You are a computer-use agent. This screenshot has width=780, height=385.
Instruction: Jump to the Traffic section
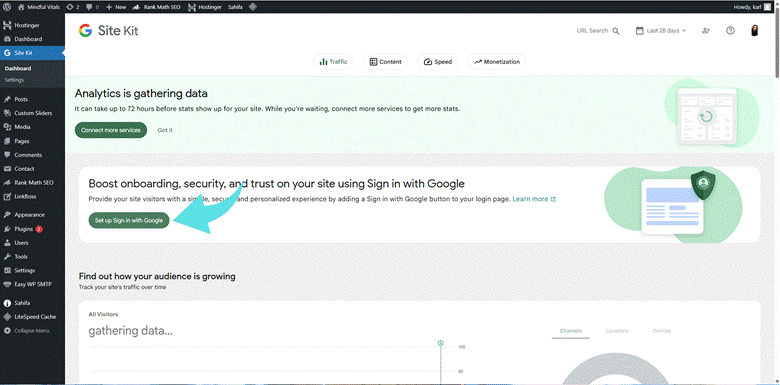click(x=333, y=62)
